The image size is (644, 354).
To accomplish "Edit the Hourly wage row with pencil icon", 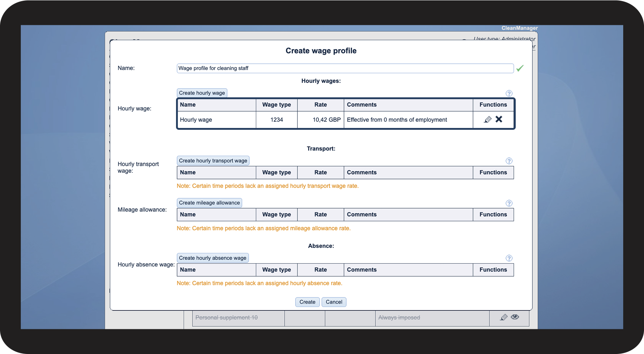I will pos(488,120).
